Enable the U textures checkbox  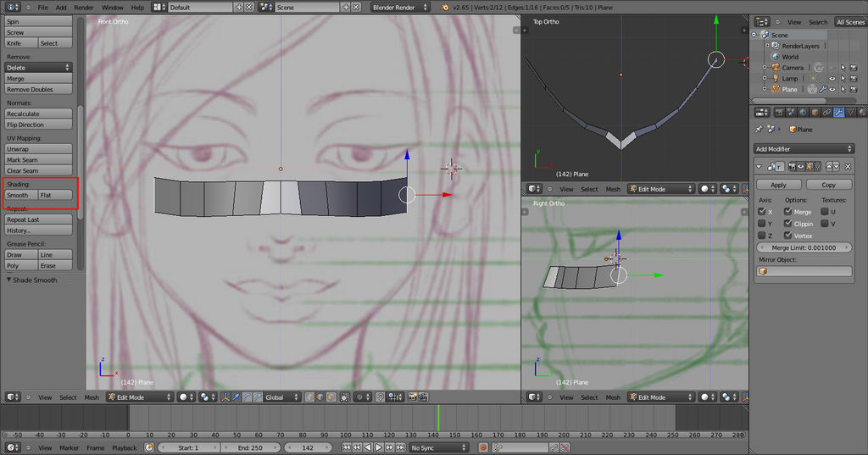pos(824,212)
